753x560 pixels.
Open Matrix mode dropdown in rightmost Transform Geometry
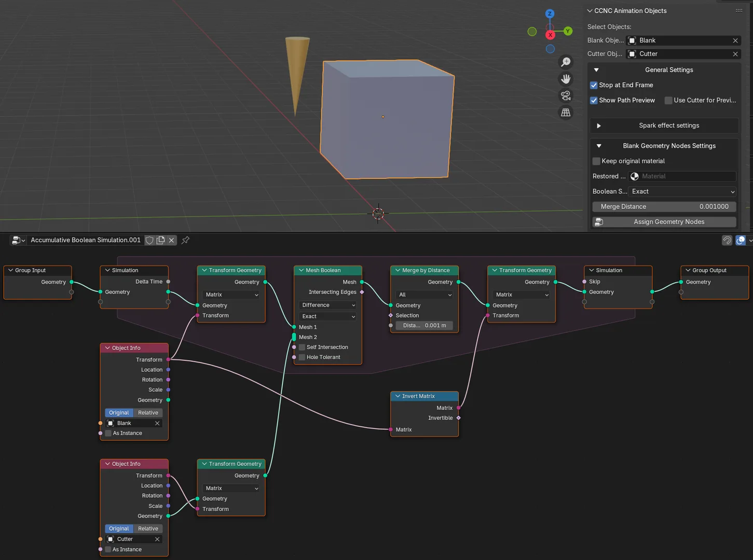point(521,295)
